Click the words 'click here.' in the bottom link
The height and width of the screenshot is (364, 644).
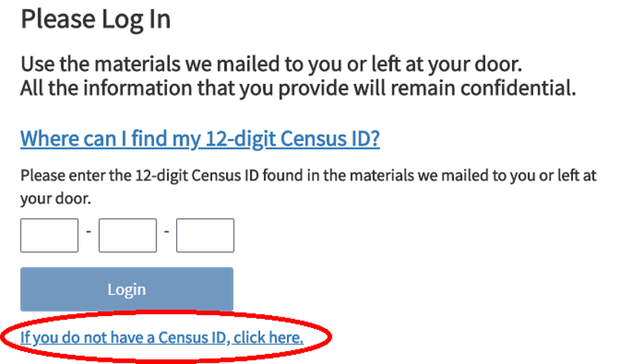point(269,337)
